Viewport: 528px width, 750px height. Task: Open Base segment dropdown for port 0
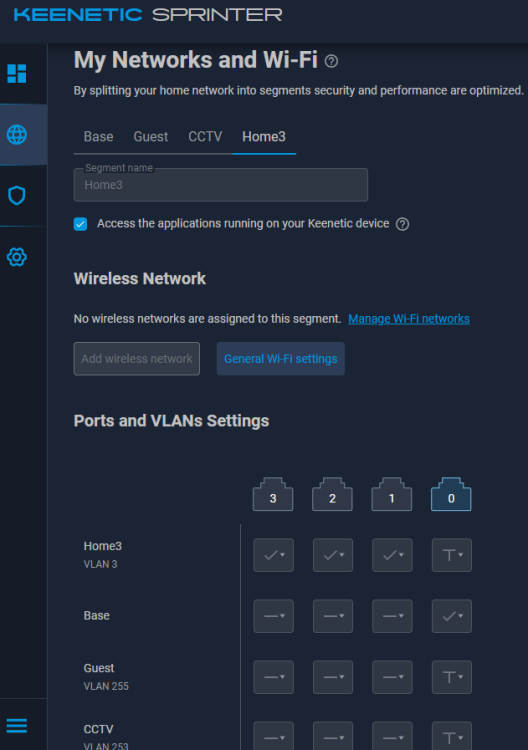(x=452, y=616)
